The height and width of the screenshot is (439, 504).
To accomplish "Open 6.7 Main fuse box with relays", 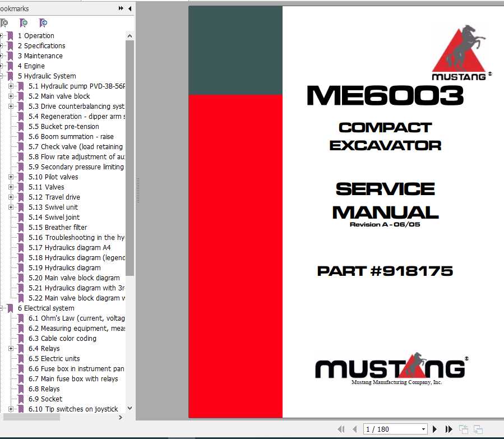I will coord(73,378).
